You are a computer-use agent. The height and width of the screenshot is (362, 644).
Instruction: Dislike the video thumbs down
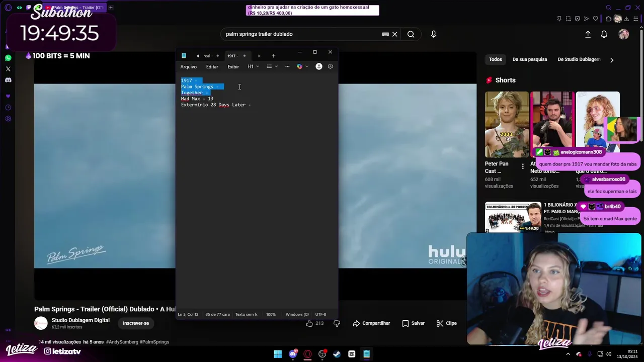pos(337,323)
